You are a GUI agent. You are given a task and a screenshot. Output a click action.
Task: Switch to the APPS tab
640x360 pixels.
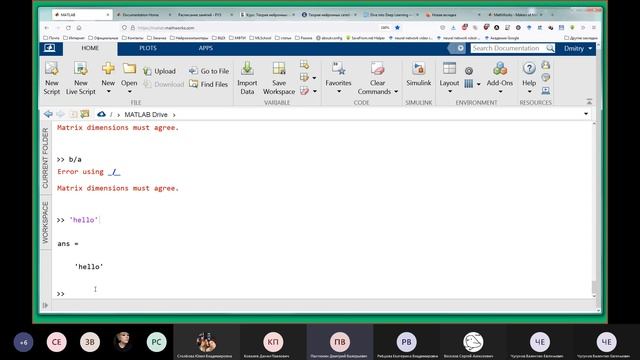coord(206,48)
